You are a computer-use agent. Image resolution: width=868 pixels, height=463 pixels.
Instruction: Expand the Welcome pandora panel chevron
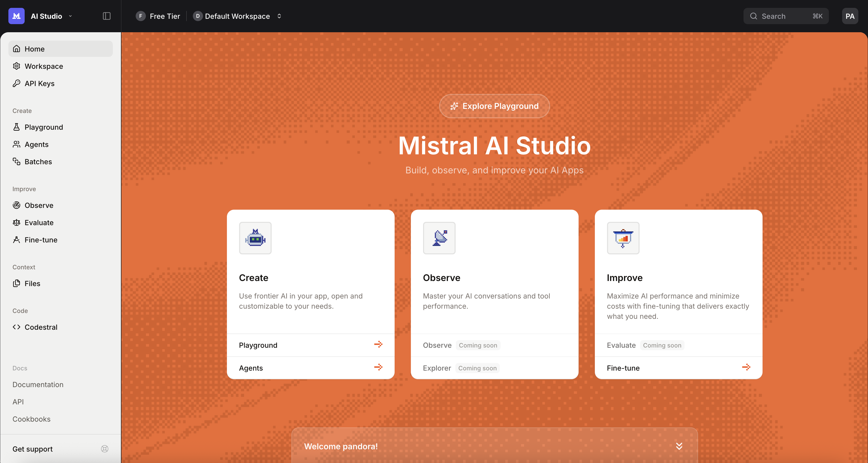coord(679,446)
